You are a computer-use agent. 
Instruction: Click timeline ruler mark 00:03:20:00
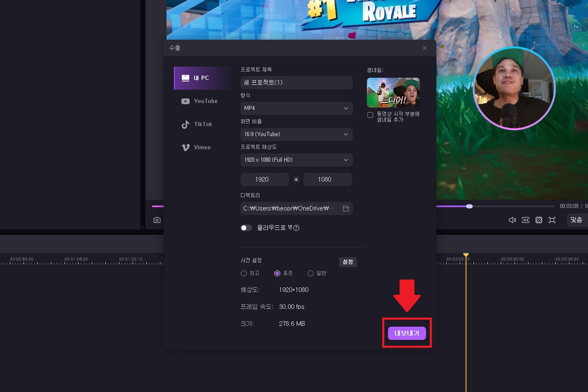click(512, 259)
